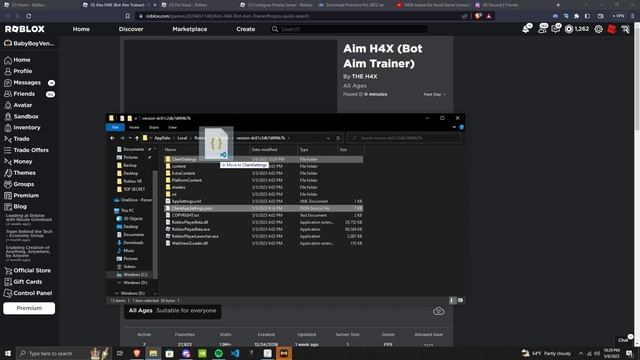The width and height of the screenshot is (640, 360).
Task: Focus the File Explorer search box
Action: pyautogui.click(x=404, y=138)
